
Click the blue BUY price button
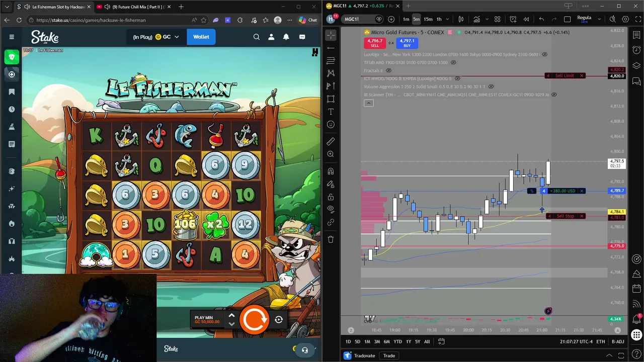pyautogui.click(x=407, y=43)
